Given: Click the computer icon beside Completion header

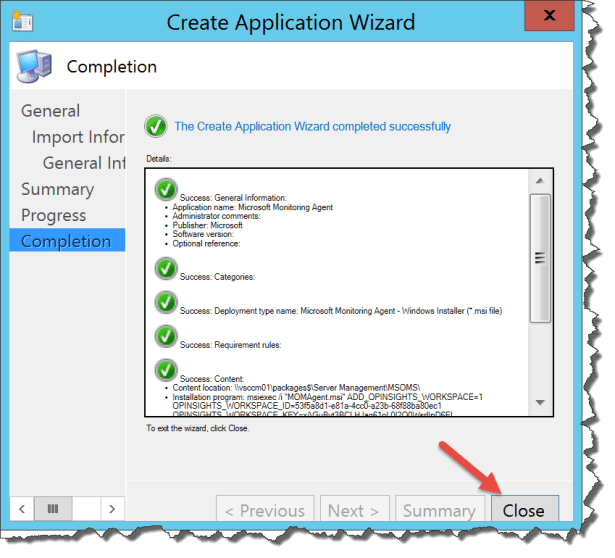Looking at the screenshot, I should point(35,66).
